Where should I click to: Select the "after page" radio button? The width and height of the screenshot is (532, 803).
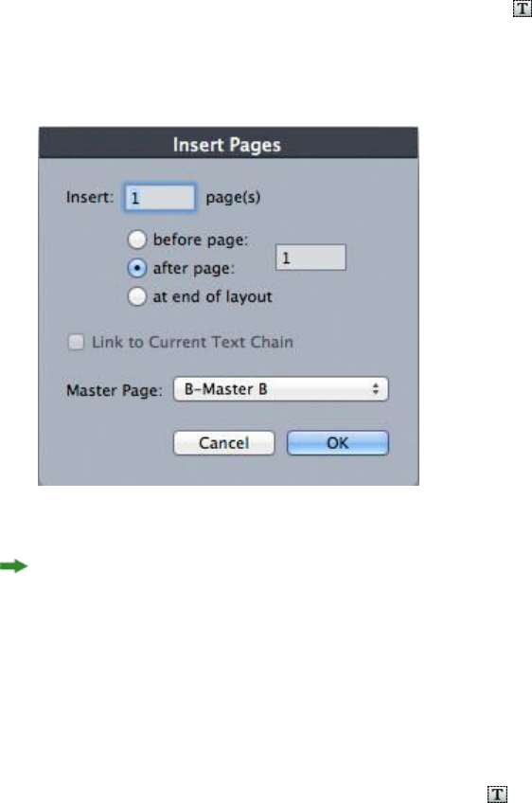tap(136, 268)
